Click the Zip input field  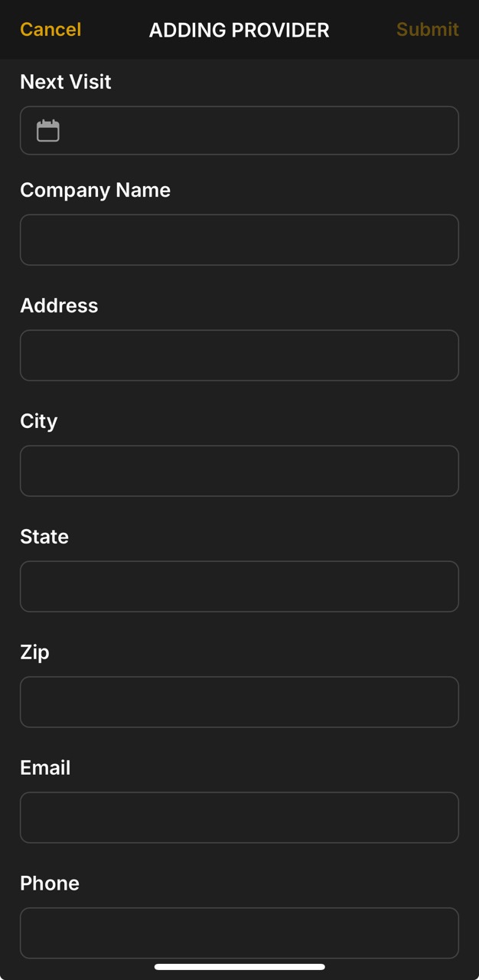pyautogui.click(x=239, y=702)
